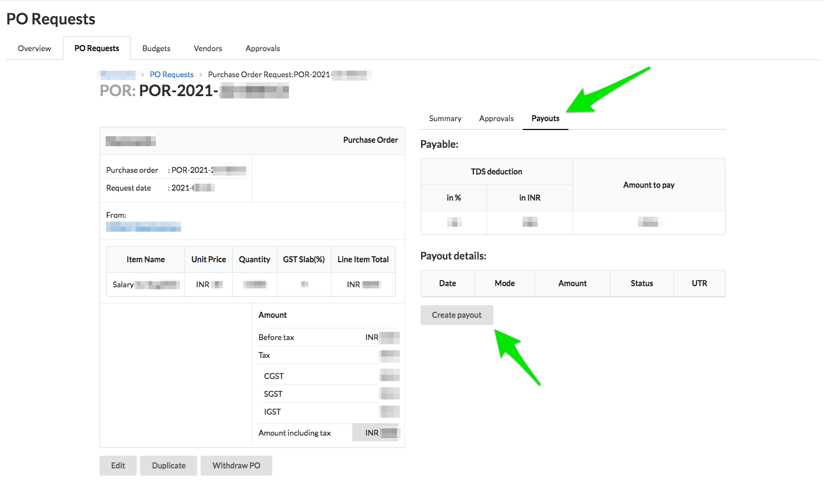This screenshot has height=504, width=824.
Task: Click the UTR column header in Payout details
Action: click(699, 283)
